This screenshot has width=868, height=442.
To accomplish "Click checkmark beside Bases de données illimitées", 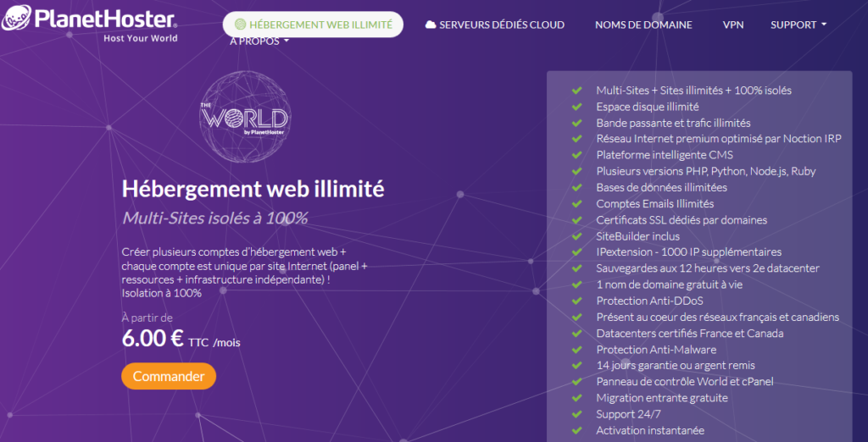I will [x=576, y=187].
